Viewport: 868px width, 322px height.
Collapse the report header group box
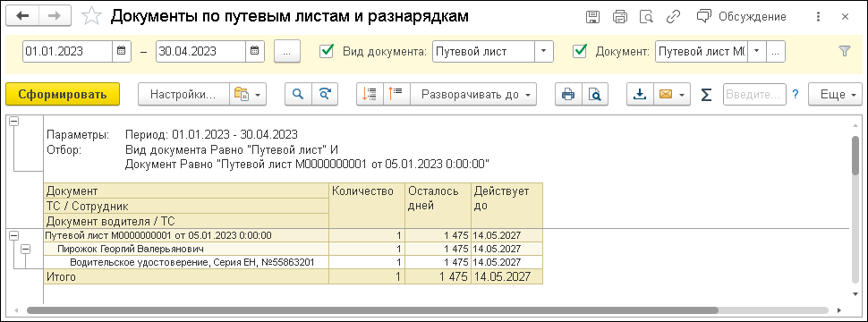[13, 122]
